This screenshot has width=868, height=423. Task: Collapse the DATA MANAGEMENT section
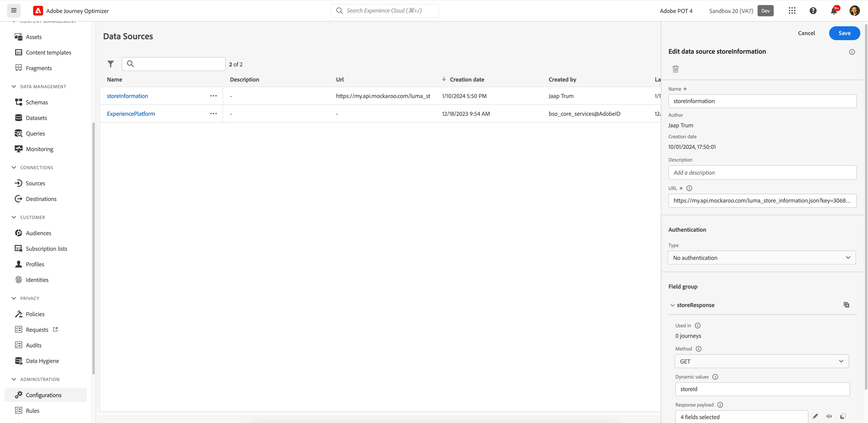point(14,87)
